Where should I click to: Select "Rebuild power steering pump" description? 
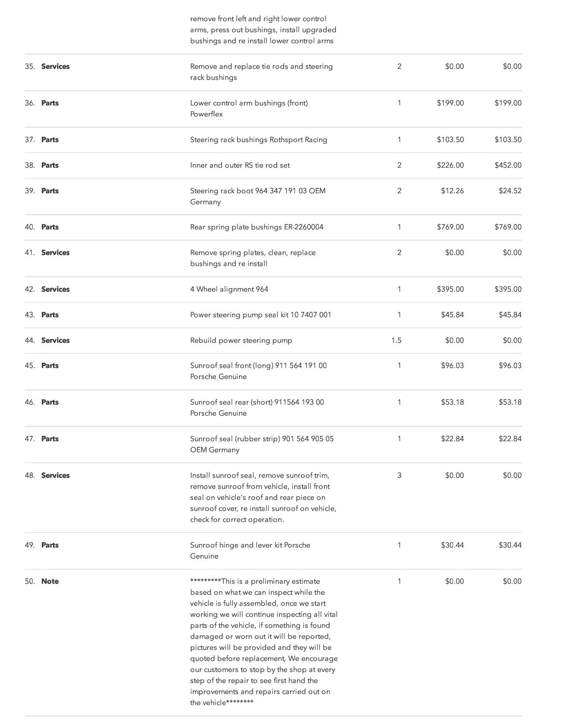pos(241,341)
